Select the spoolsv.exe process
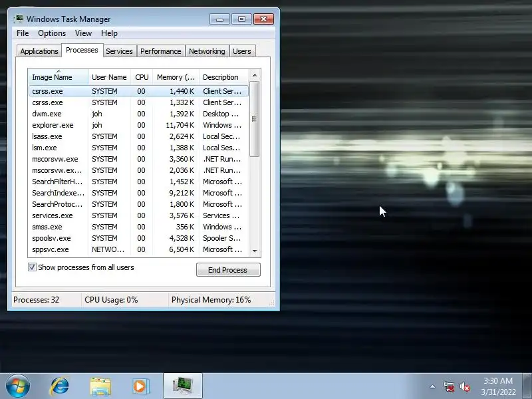The width and height of the screenshot is (532, 399). (x=138, y=238)
